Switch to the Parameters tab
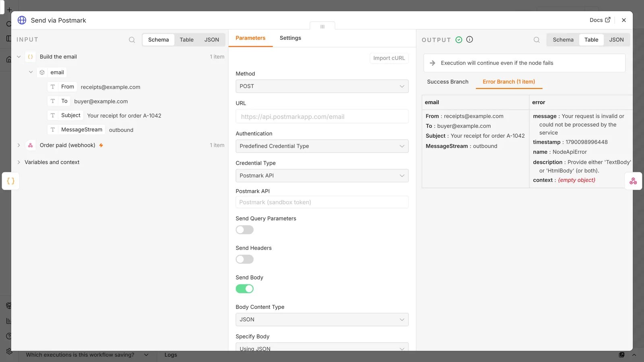Viewport: 644px width, 362px height. (250, 38)
